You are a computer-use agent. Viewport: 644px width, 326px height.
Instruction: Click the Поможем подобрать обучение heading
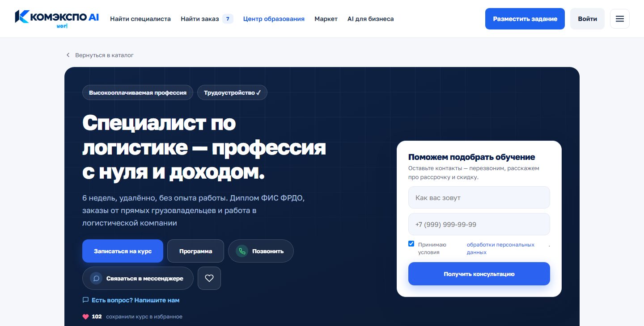point(472,157)
